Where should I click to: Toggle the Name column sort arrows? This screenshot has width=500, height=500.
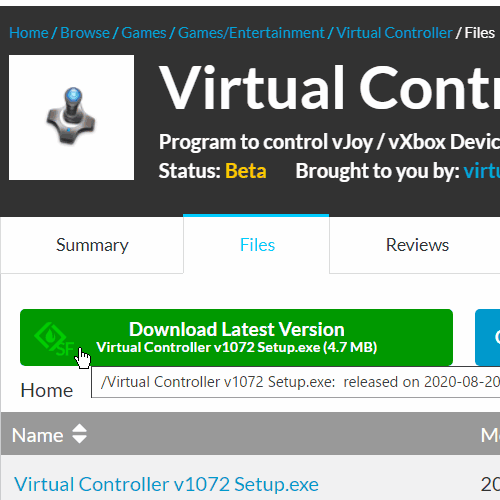[x=79, y=434]
